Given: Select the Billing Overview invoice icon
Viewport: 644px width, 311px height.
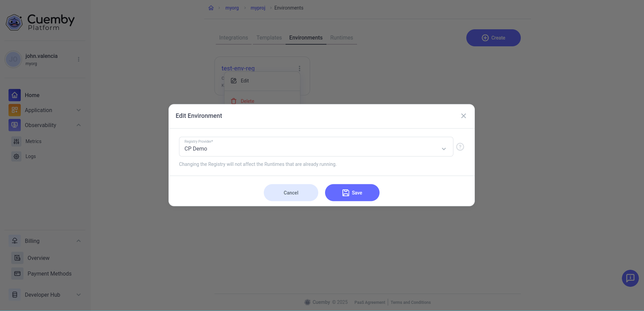Looking at the screenshot, I should pos(17,258).
